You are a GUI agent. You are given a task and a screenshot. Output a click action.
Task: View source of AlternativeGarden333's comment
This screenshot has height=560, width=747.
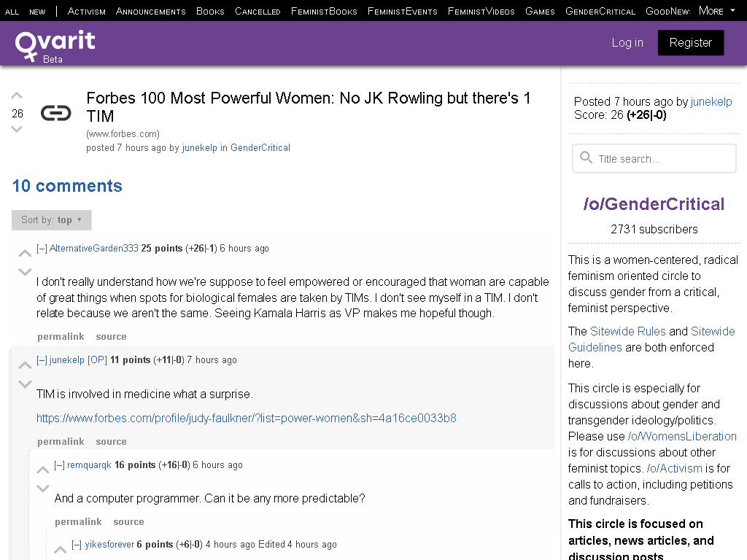tap(111, 336)
